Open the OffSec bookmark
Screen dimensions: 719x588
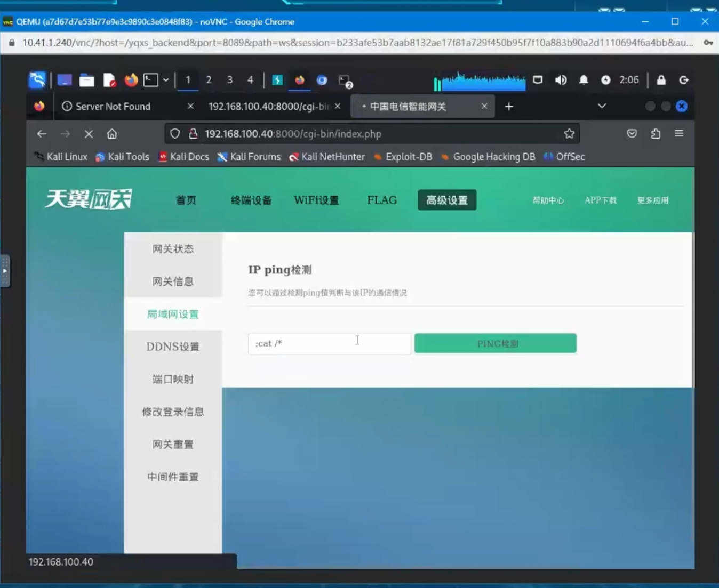564,157
